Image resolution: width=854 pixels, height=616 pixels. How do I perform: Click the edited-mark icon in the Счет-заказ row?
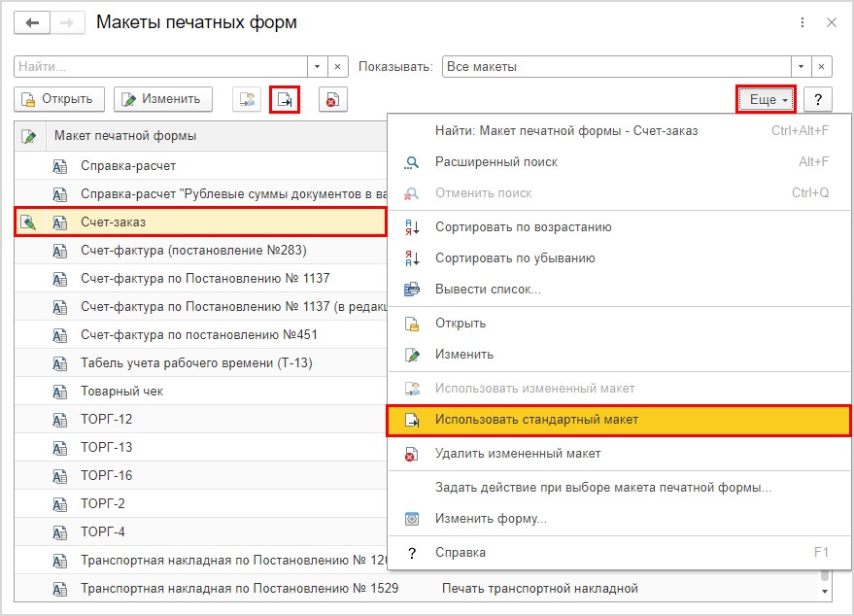[x=28, y=222]
